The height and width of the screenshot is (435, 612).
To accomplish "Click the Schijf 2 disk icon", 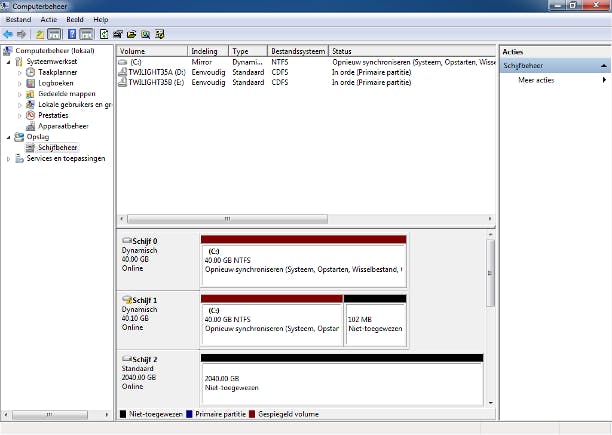I will click(127, 359).
